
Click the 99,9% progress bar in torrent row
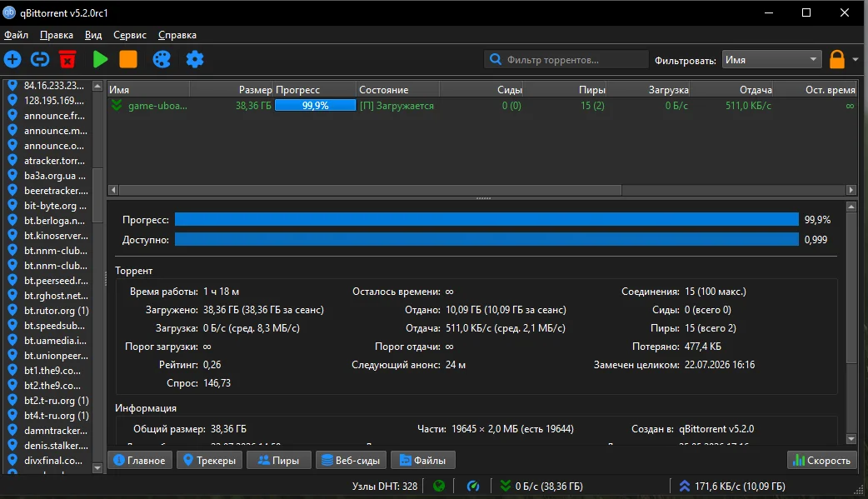point(316,105)
